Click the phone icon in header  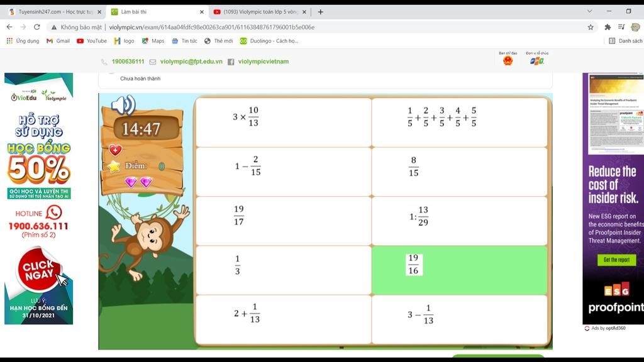point(104,62)
